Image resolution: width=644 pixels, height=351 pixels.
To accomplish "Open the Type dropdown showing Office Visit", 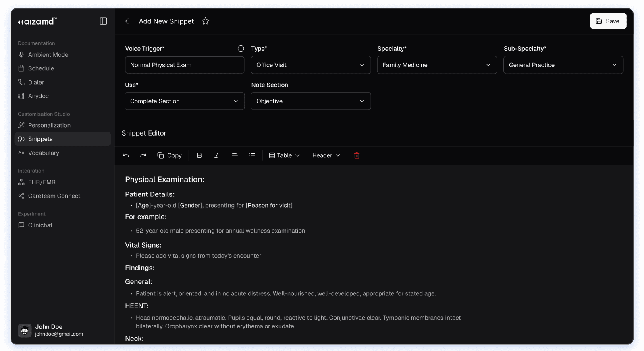I will [x=310, y=65].
